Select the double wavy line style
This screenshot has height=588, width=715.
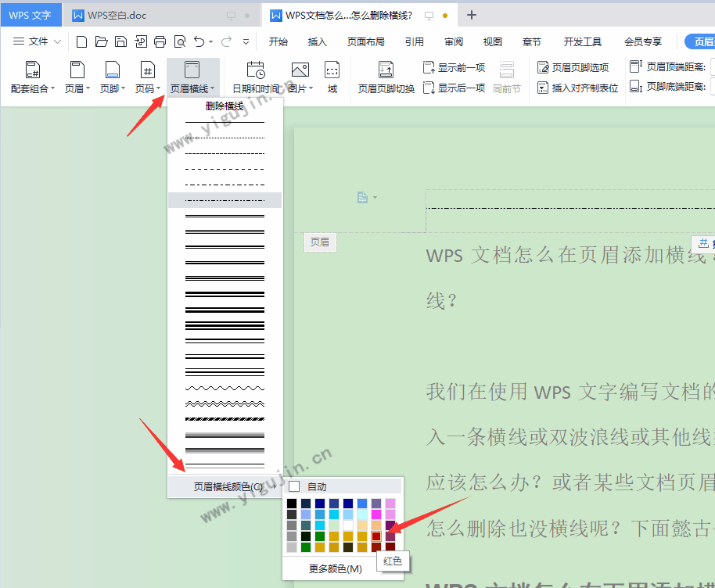pyautogui.click(x=225, y=403)
